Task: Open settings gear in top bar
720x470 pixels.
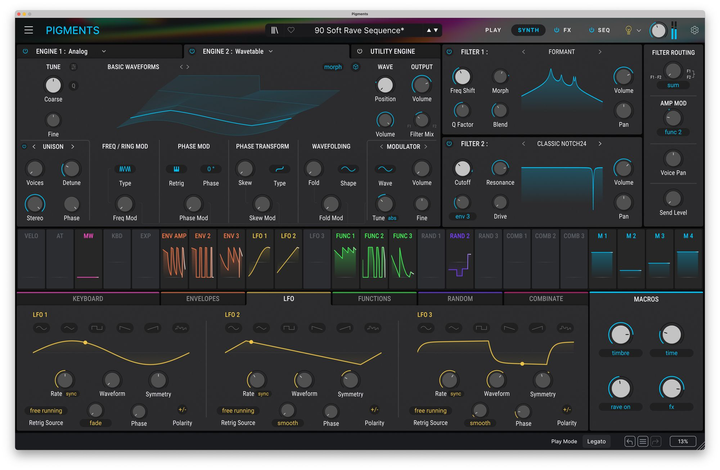Action: [694, 30]
